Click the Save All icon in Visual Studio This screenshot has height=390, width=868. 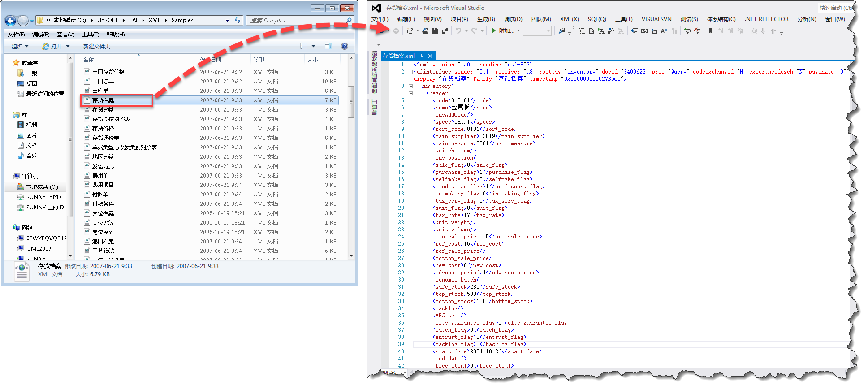445,31
